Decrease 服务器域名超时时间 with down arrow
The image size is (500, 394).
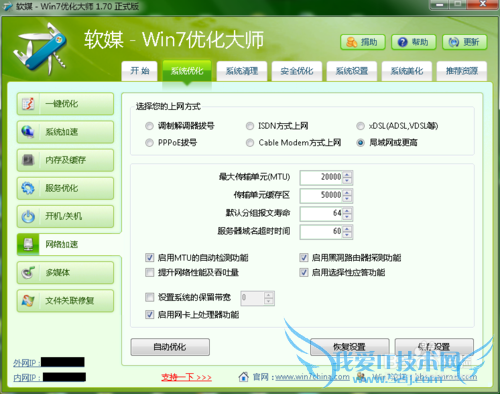coord(347,235)
